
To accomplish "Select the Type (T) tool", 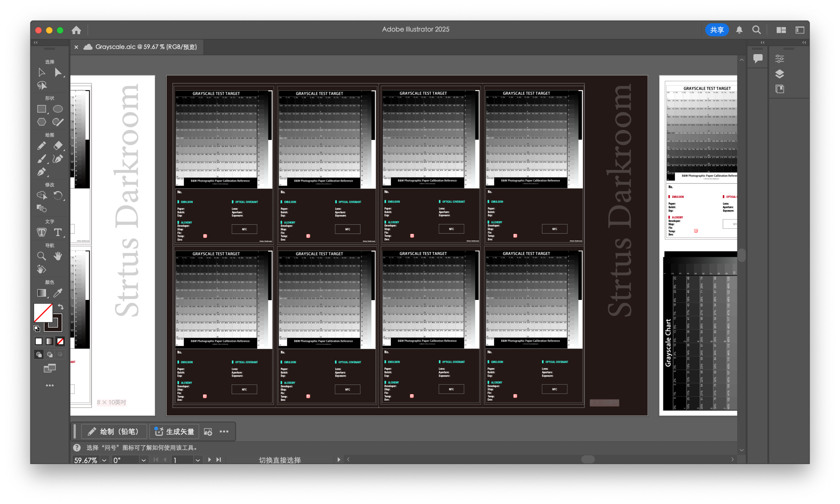I will [58, 232].
